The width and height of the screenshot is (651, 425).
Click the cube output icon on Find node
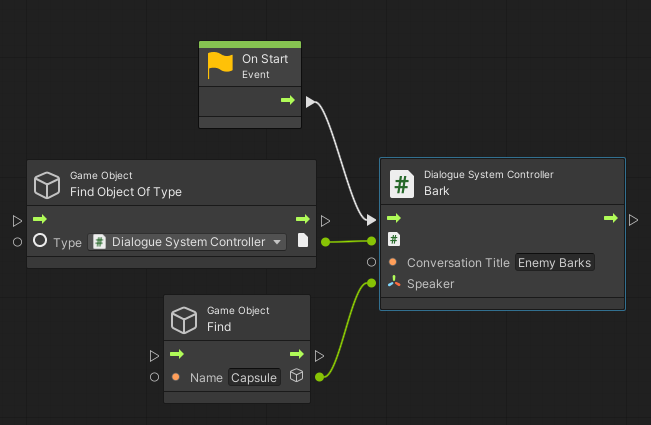[x=296, y=376]
